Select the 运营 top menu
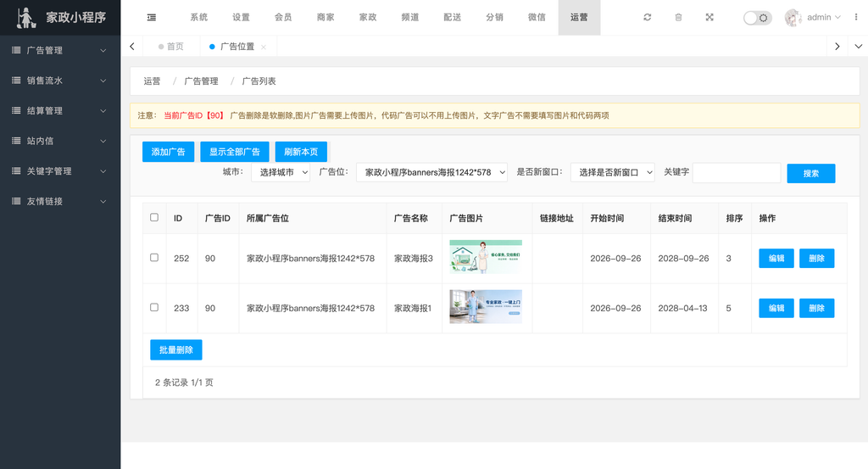This screenshot has height=469, width=868. tap(579, 18)
